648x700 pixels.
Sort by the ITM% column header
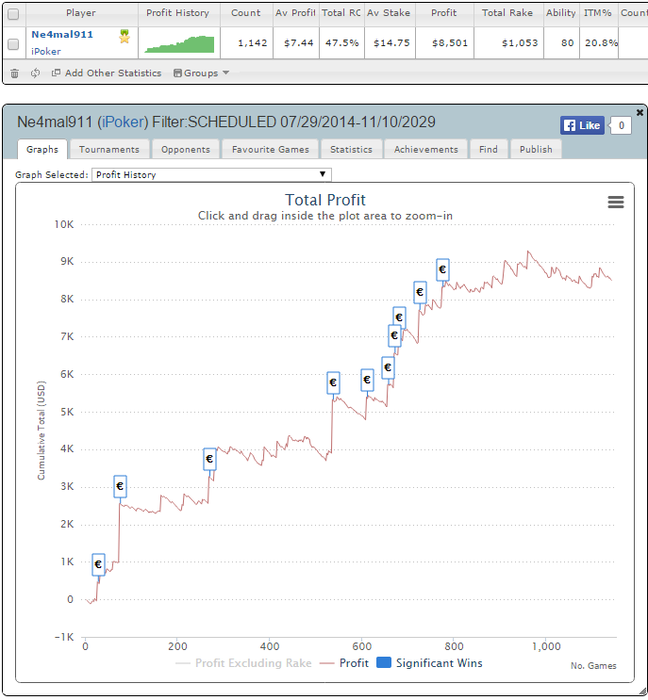tap(598, 13)
